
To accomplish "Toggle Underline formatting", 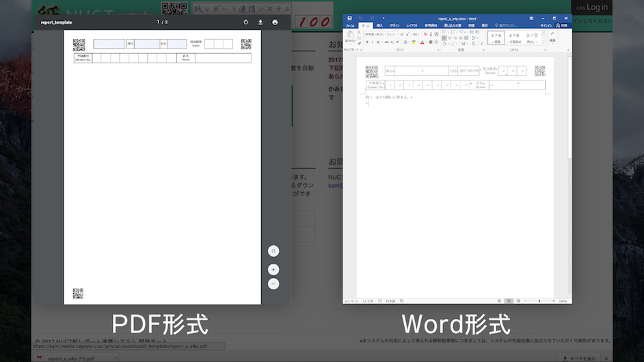I will [x=378, y=42].
